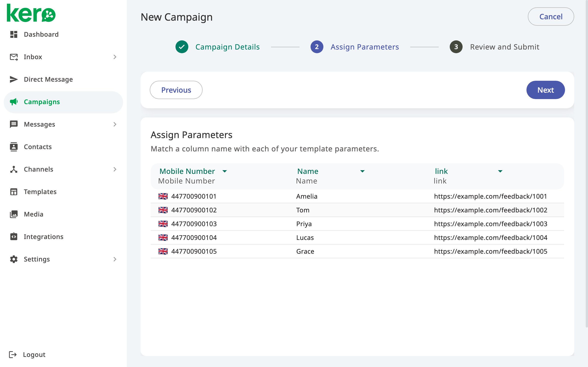
Task: Click the Next button
Action: pyautogui.click(x=546, y=90)
